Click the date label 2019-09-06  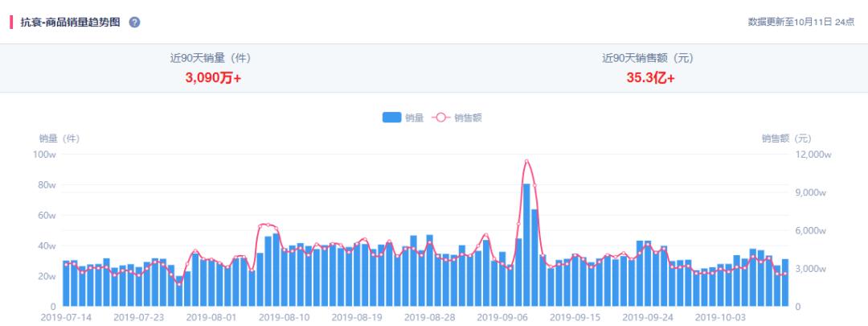502,317
